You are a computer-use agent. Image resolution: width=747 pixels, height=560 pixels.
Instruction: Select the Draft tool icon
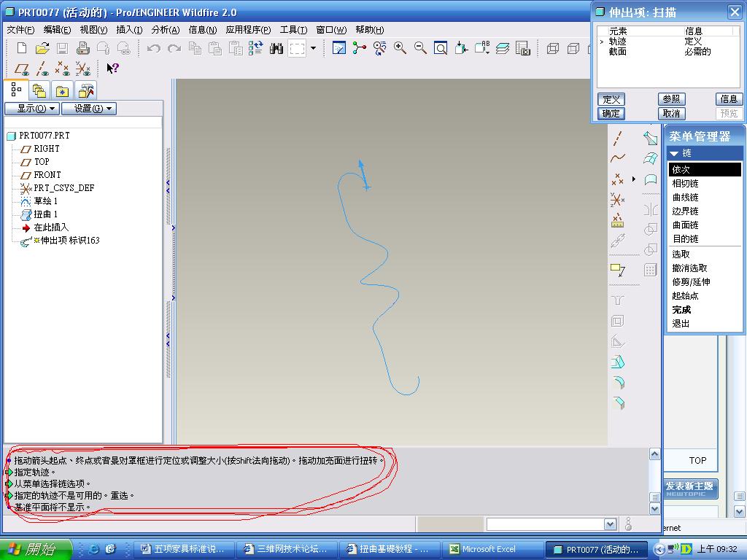pos(618,362)
